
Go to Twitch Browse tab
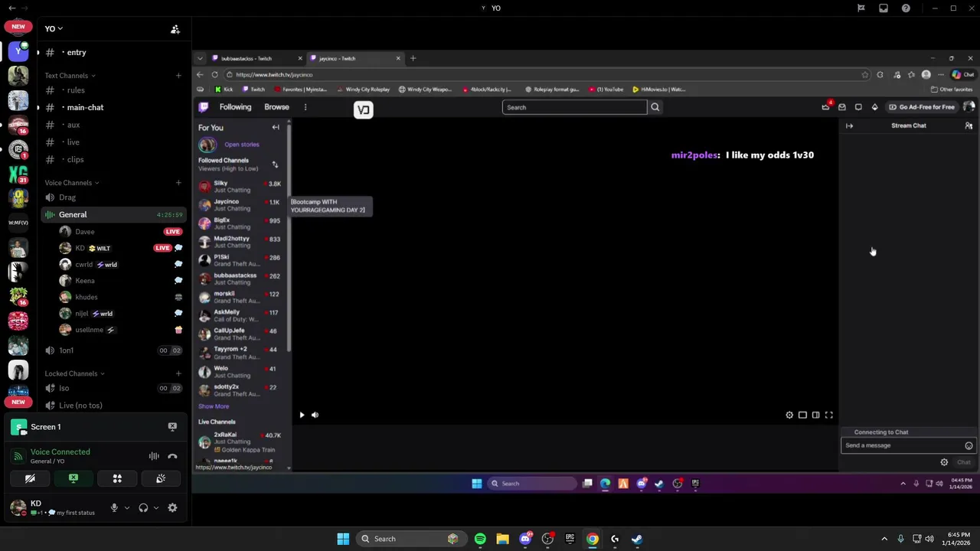pos(276,107)
